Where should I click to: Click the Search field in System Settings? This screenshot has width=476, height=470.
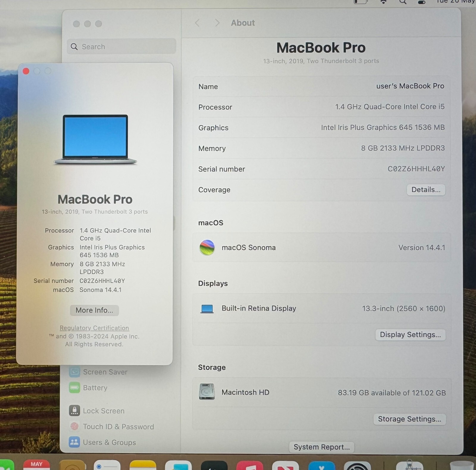[x=121, y=47]
